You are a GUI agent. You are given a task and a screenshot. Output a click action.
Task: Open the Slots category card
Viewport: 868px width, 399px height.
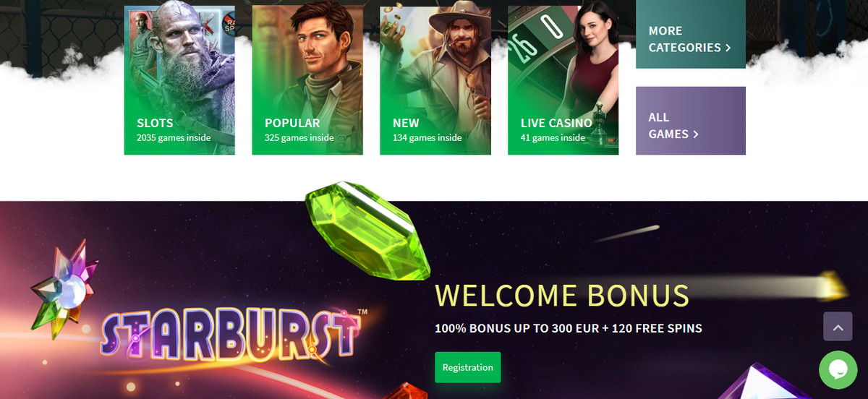coord(179,80)
